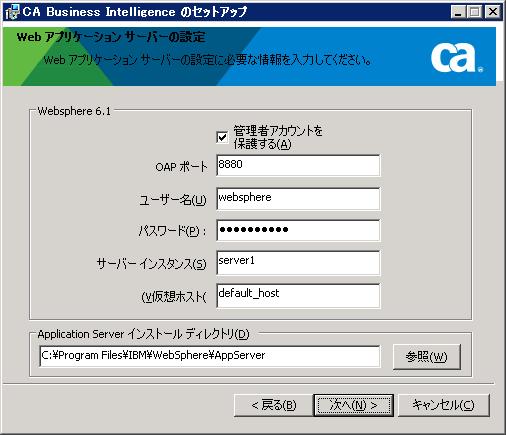Click the サーバー インスタンス field containing server1

click(x=298, y=263)
